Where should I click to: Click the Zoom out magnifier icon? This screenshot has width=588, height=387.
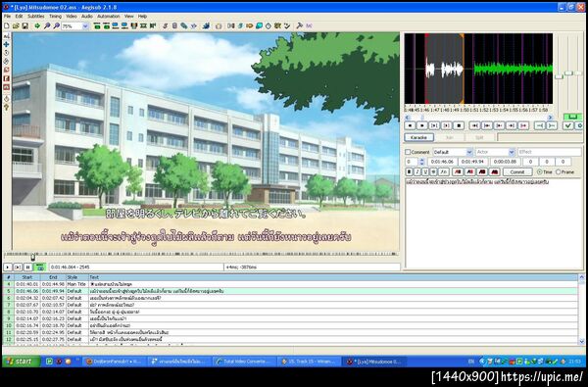(58, 25)
